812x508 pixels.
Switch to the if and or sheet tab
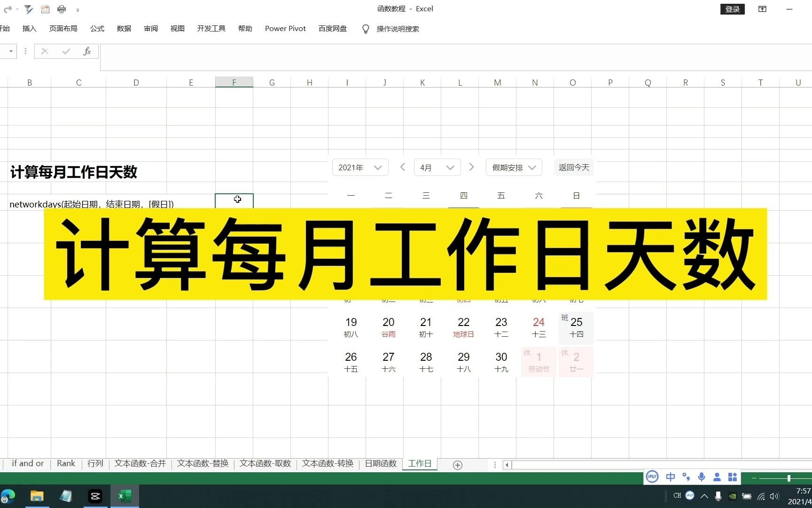(x=28, y=464)
